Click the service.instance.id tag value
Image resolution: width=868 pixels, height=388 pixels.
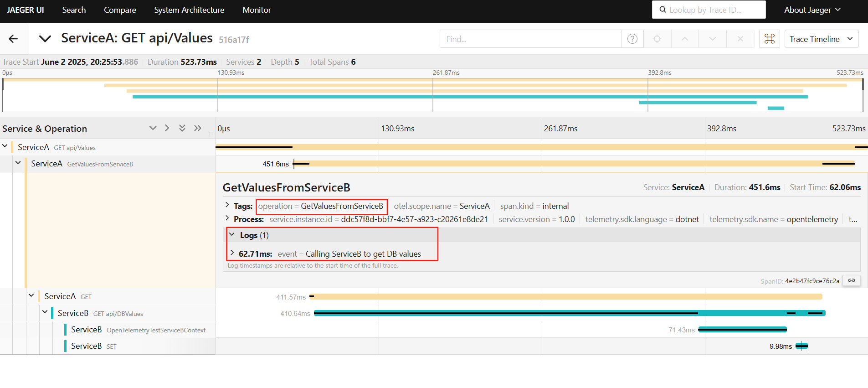tap(414, 219)
